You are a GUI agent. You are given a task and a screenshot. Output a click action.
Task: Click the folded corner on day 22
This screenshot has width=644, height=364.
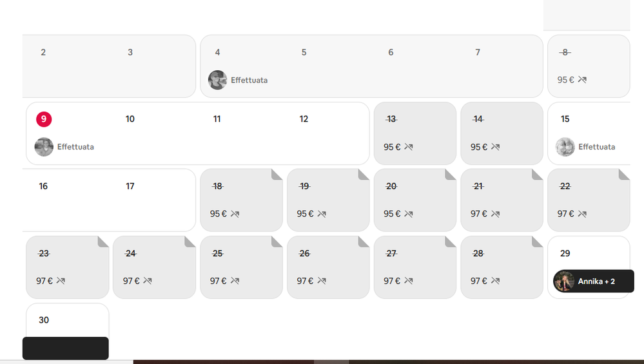tap(624, 175)
